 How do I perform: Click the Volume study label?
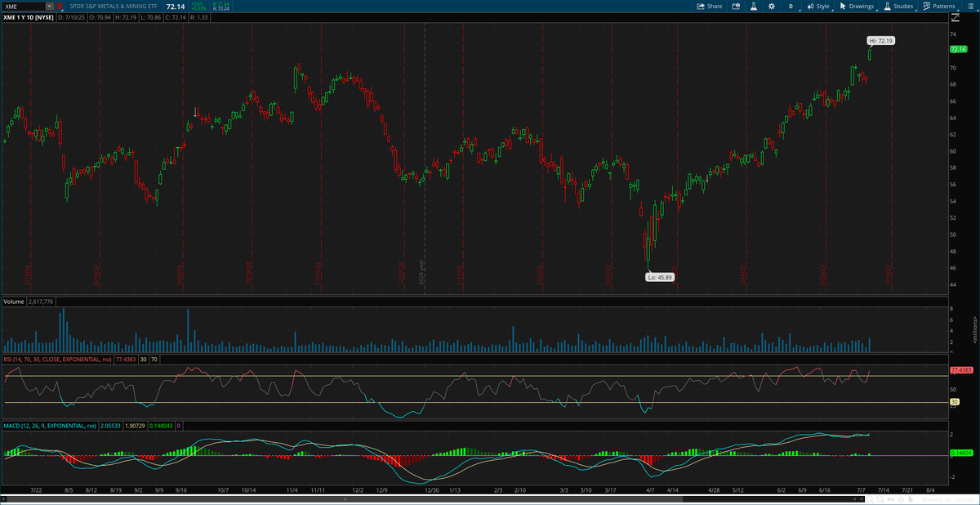14,302
